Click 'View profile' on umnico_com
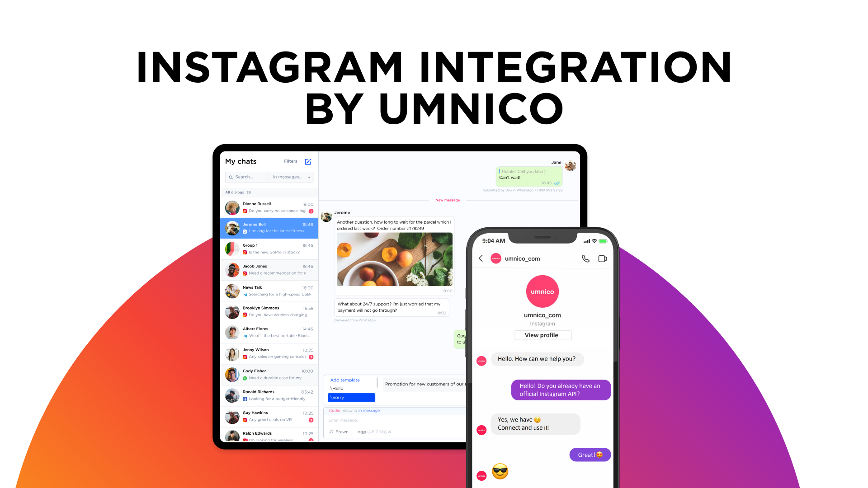The image size is (868, 488). click(x=541, y=335)
